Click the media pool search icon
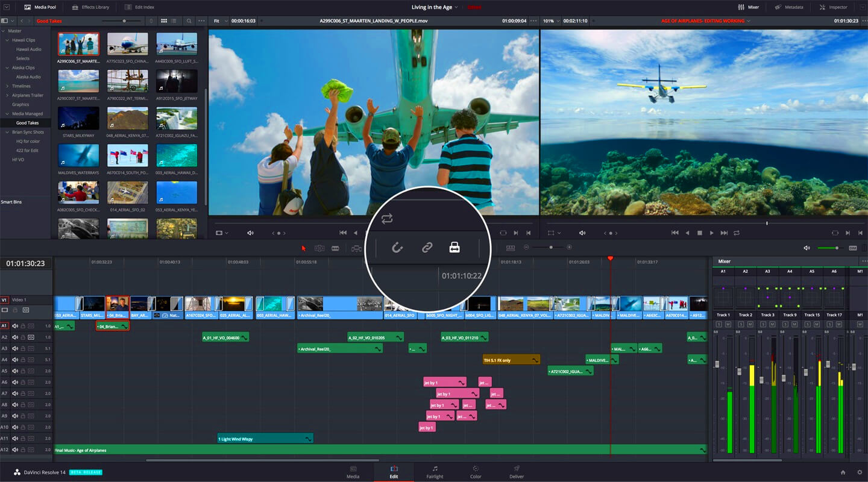This screenshot has width=868, height=482. coord(189,21)
